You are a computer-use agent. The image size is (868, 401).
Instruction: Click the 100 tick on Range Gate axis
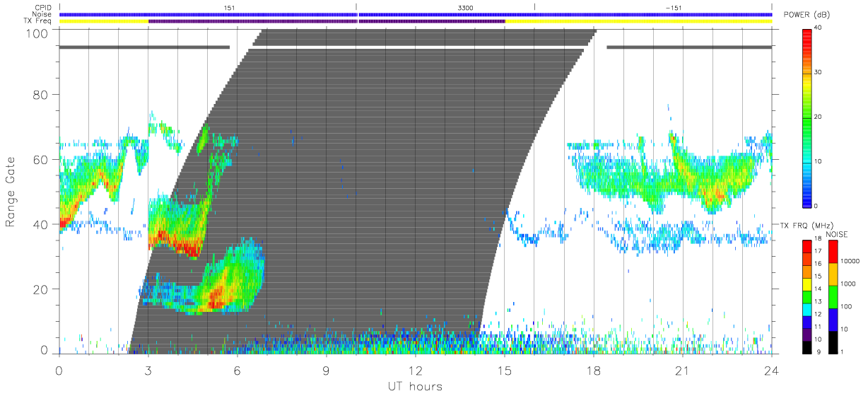coord(38,33)
